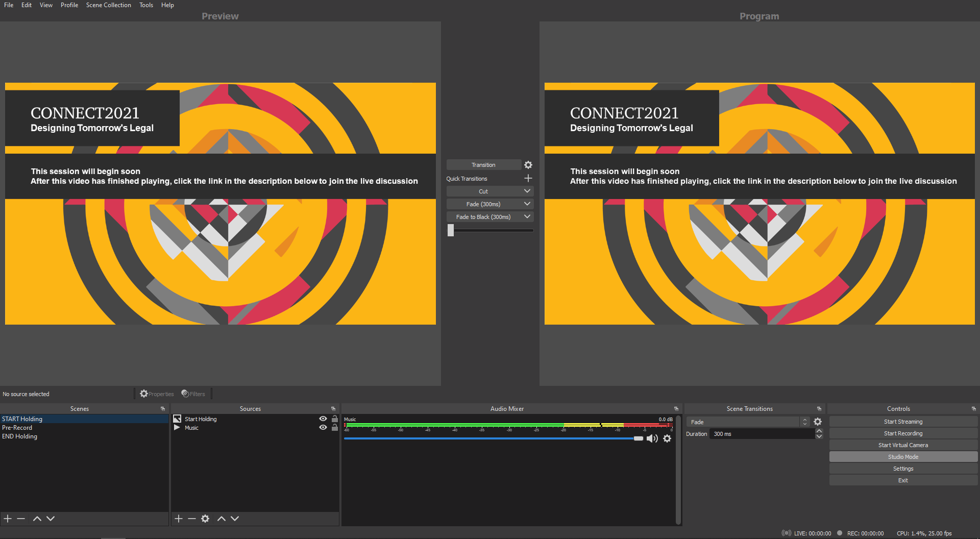Remove selected source with minus icon
This screenshot has width=980, height=539.
[x=192, y=519]
